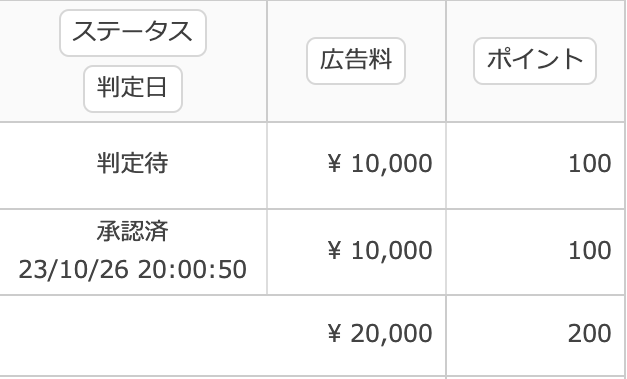This screenshot has height=379, width=627.
Task: Select the 承認済 status text
Action: tap(133, 231)
